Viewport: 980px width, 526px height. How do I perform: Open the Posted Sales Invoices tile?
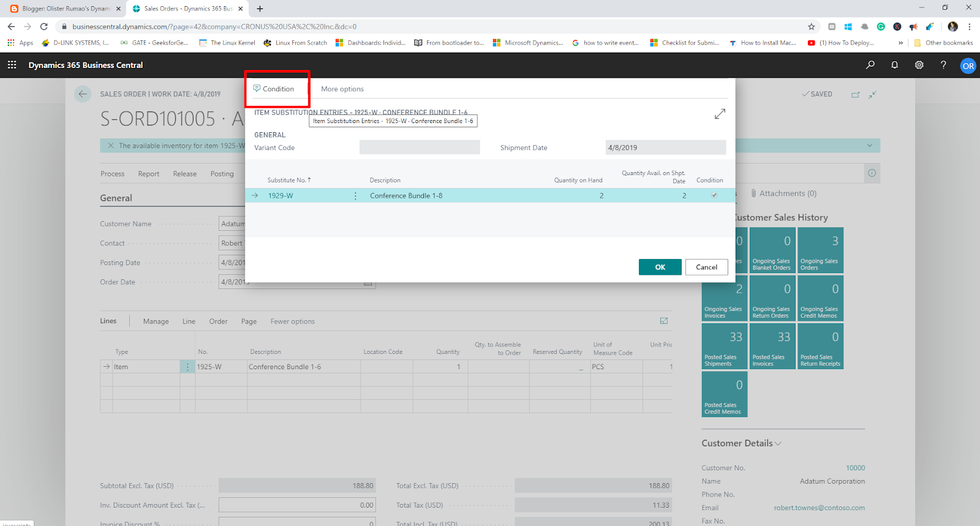point(773,346)
